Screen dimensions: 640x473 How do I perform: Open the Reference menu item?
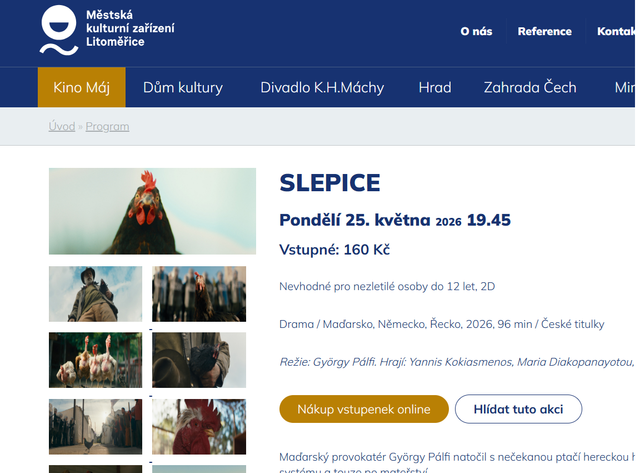(x=544, y=31)
